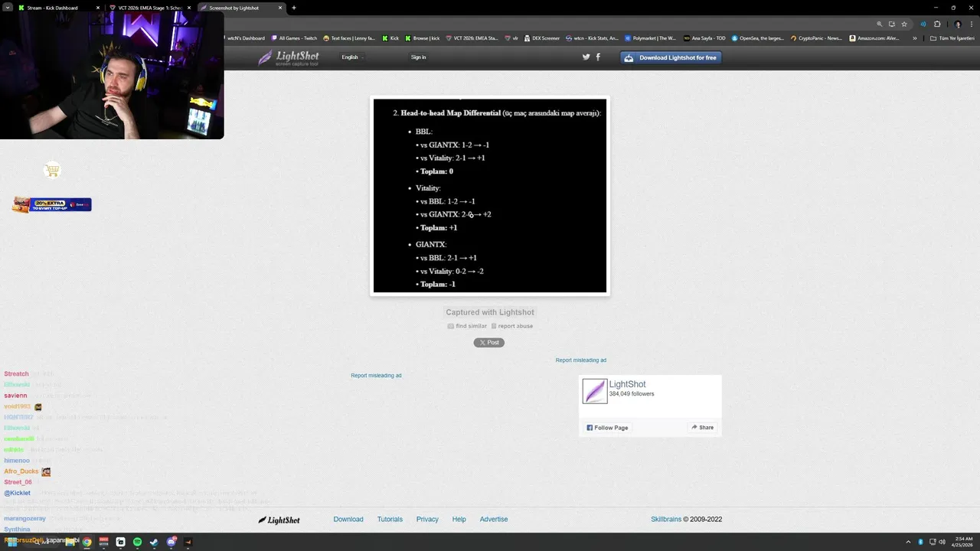Open the Tutorials footer link

point(390,519)
